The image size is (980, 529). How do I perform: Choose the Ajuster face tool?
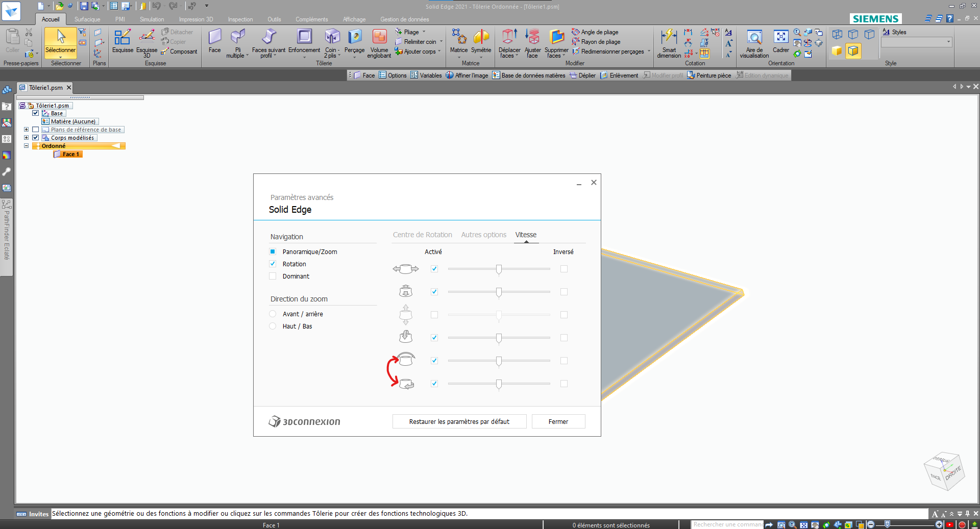(x=532, y=43)
